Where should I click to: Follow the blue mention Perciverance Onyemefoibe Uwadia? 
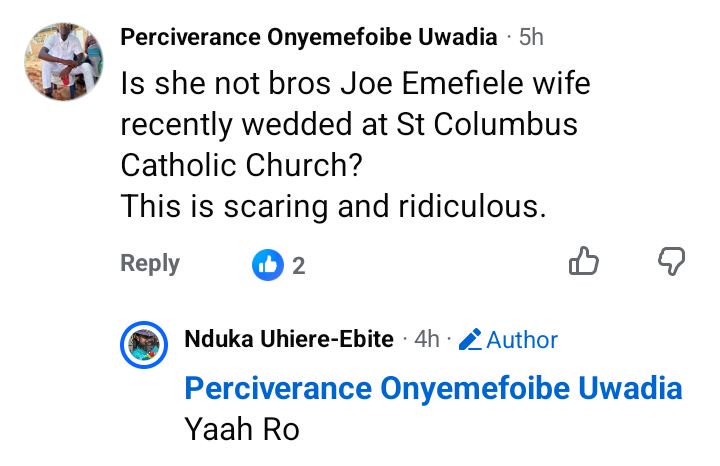(x=433, y=388)
